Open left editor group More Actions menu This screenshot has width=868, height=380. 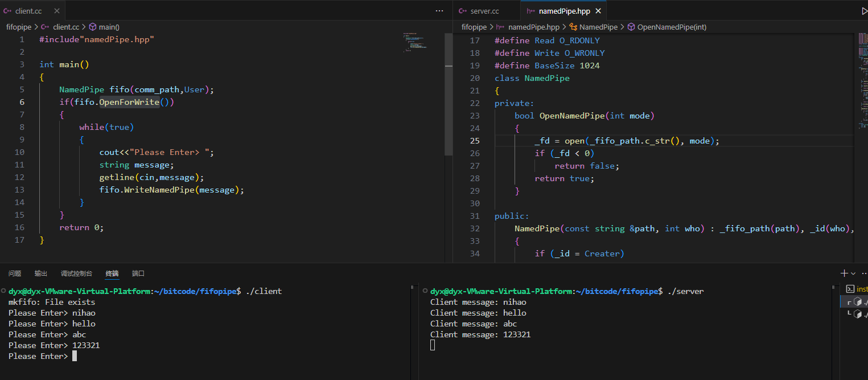pos(439,11)
